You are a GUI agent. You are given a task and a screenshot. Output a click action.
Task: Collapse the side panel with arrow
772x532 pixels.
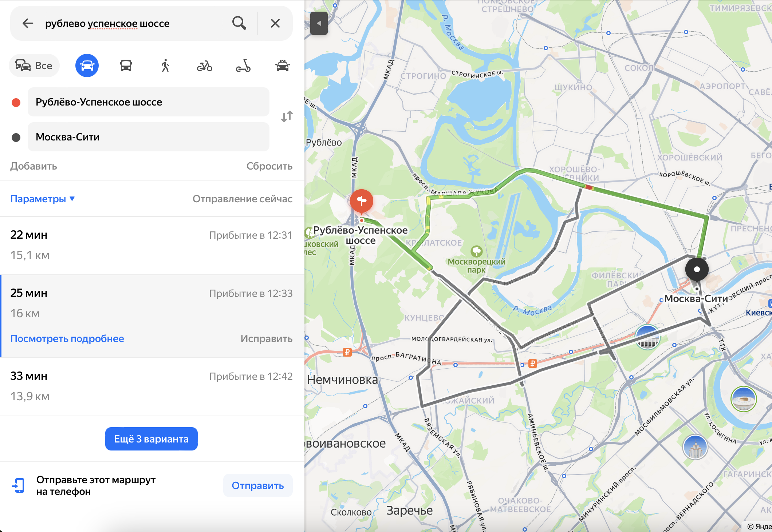(319, 23)
